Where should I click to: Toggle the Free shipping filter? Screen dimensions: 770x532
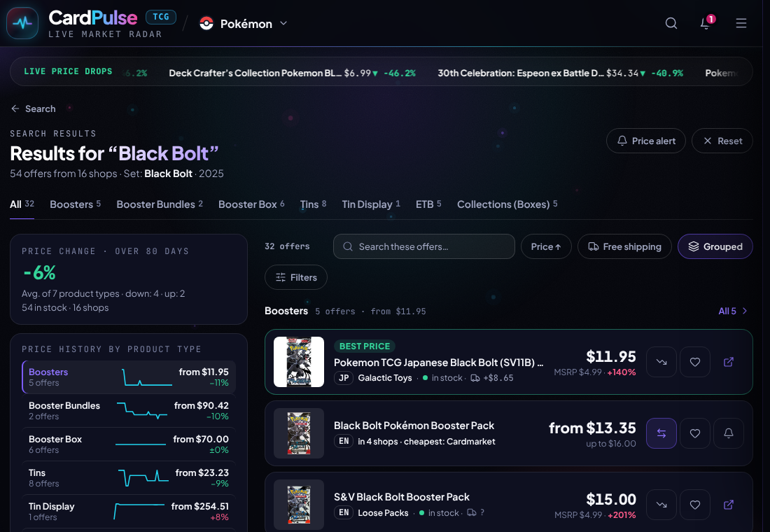tap(624, 246)
